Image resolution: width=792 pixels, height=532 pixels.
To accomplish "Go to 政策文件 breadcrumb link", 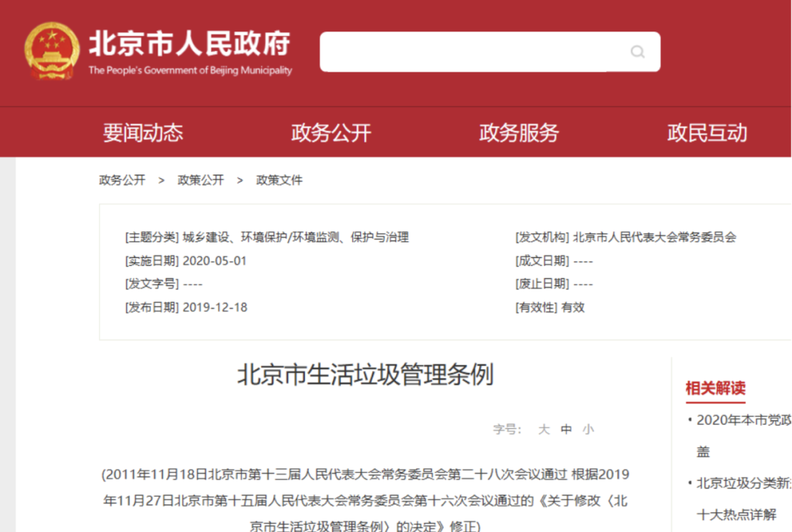I will click(x=279, y=180).
